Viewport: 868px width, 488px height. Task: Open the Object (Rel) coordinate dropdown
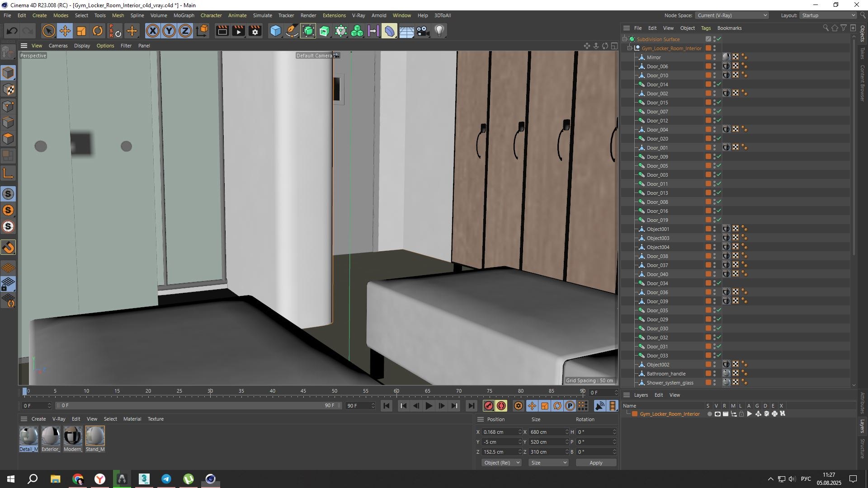(x=501, y=463)
